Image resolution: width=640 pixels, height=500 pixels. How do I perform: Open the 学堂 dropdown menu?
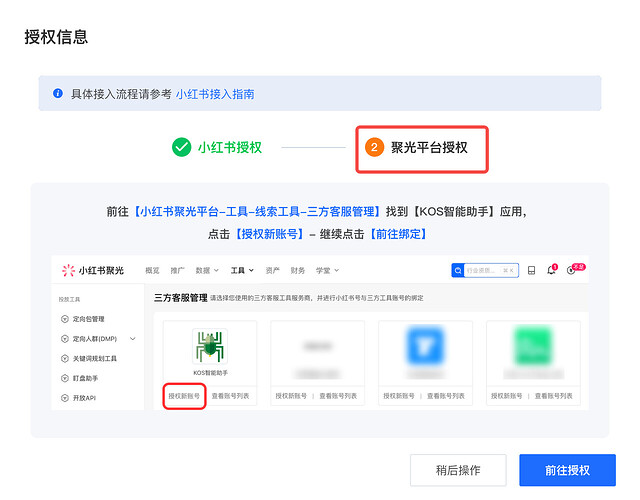[x=327, y=270]
